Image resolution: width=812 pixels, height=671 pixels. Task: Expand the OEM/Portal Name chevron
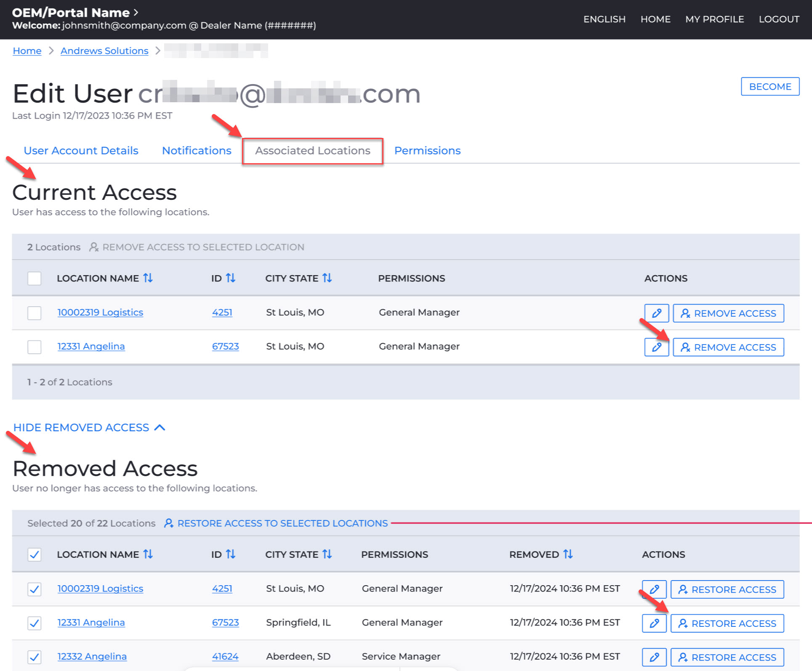tap(136, 12)
